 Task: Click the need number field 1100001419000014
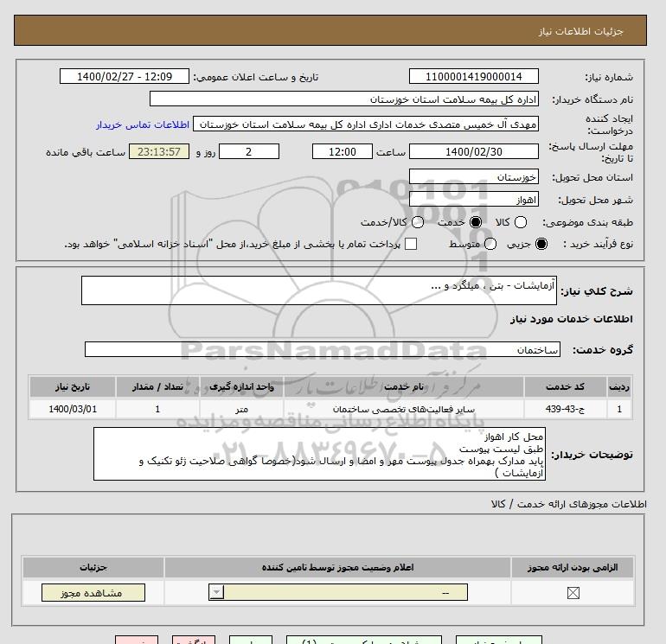pyautogui.click(x=474, y=76)
